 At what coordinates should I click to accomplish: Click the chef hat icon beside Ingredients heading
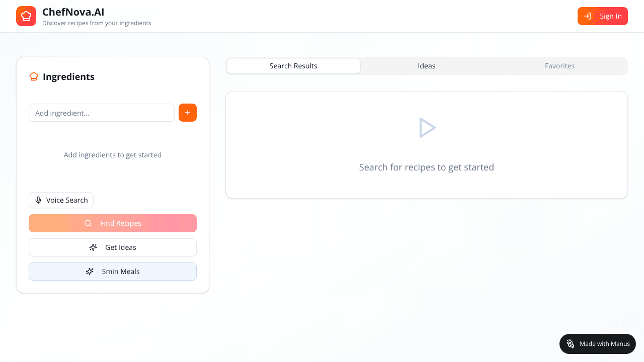(34, 76)
